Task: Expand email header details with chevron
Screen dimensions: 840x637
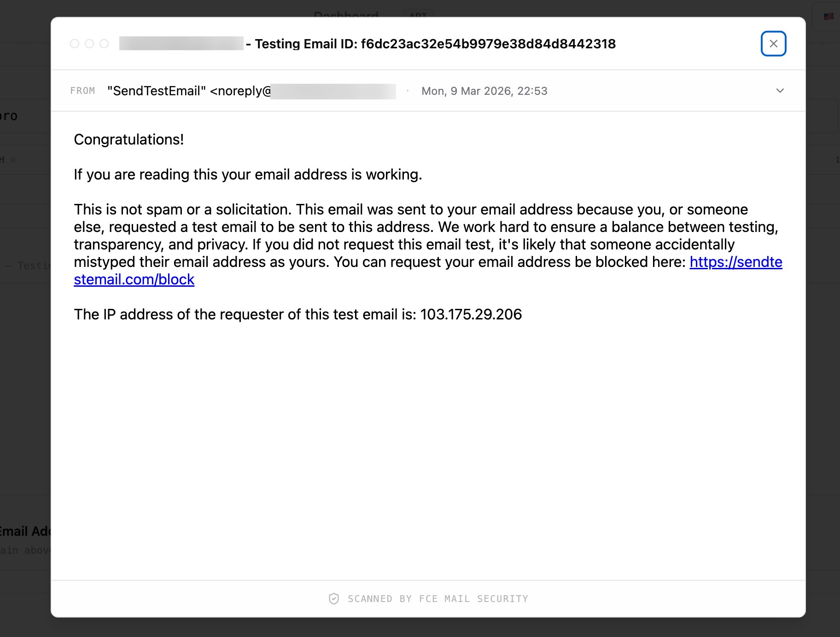Action: (x=780, y=91)
